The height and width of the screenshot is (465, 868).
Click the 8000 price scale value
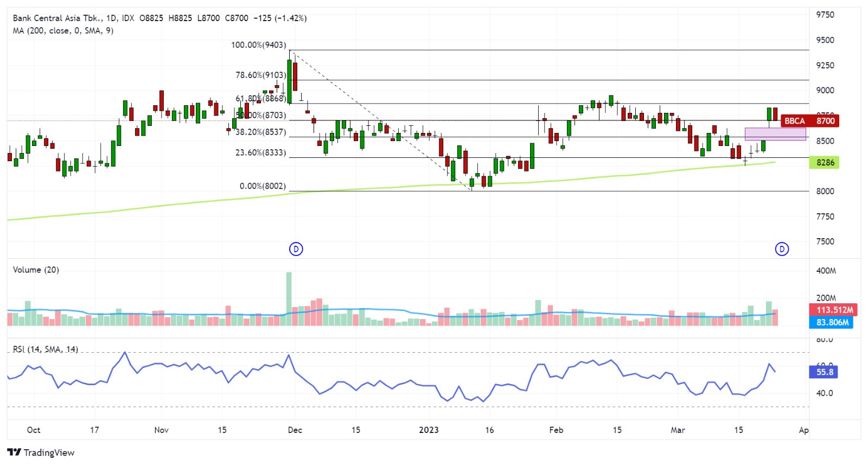825,191
